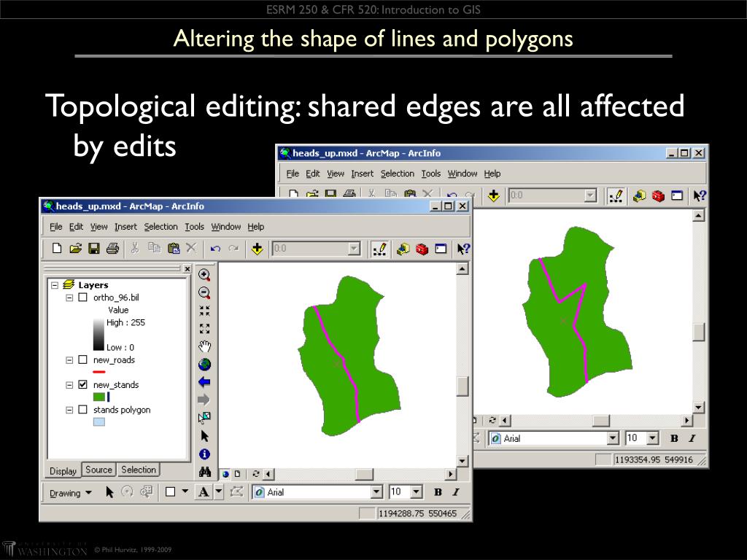
Task: Open the Drawing dropdown menu
Action: coord(70,493)
